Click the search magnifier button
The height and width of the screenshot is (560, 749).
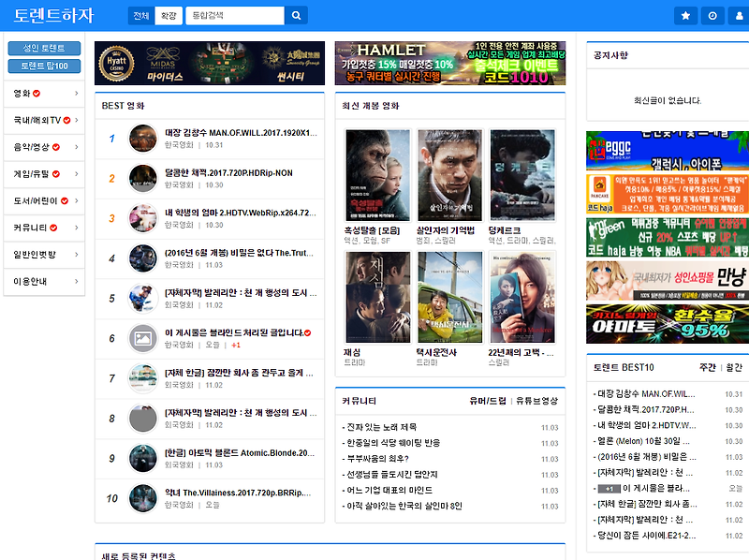[296, 16]
